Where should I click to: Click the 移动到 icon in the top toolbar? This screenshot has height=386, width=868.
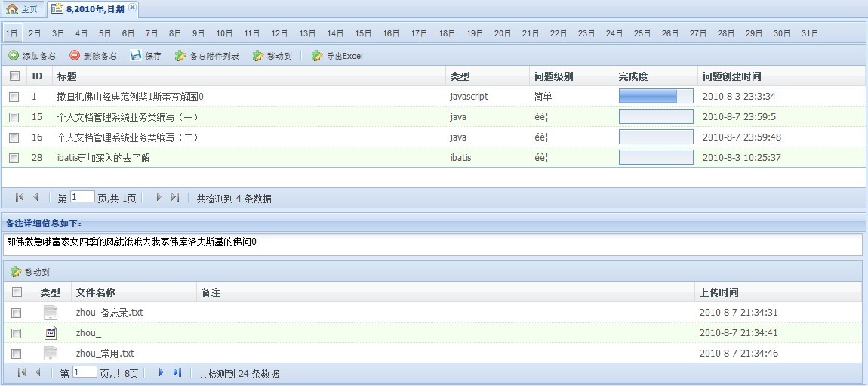258,55
